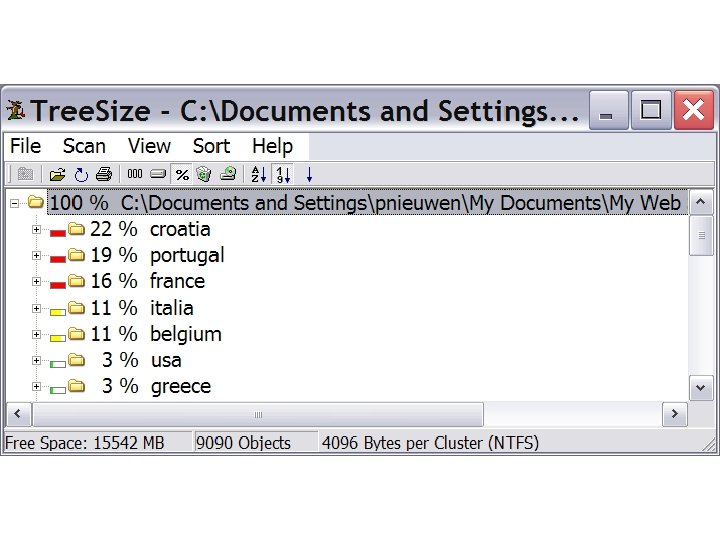Click the horizontal scrollbar right arrow
Screen dimensions: 720x540
click(x=675, y=414)
